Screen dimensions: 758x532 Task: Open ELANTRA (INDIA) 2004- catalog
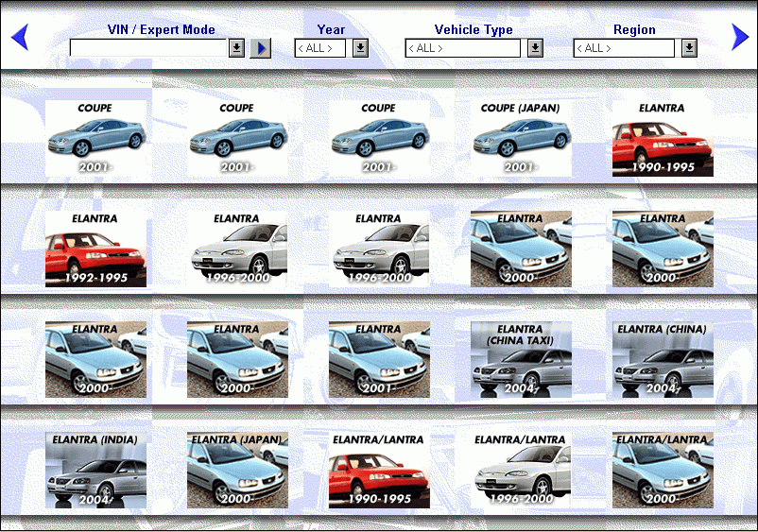95,471
